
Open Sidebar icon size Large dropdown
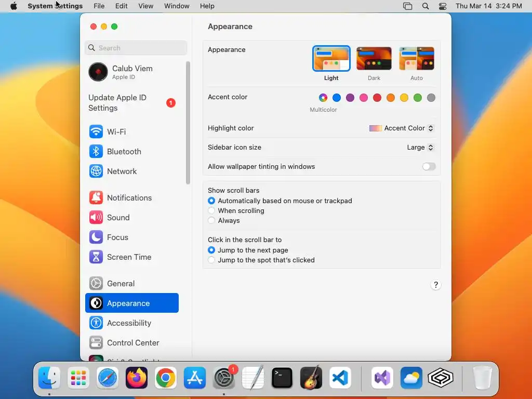(x=420, y=147)
